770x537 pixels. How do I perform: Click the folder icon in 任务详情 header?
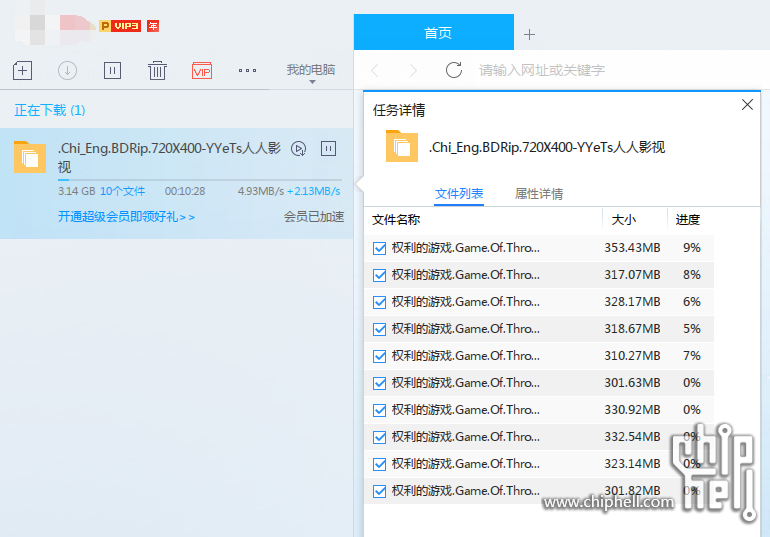coord(402,146)
